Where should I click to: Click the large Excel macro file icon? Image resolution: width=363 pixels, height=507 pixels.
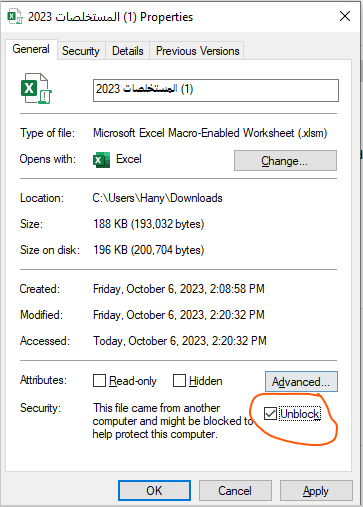tap(36, 89)
